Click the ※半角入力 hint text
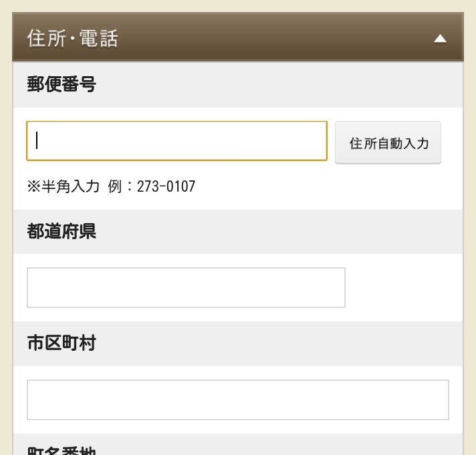Screen dimensions: 476x455 64,186
